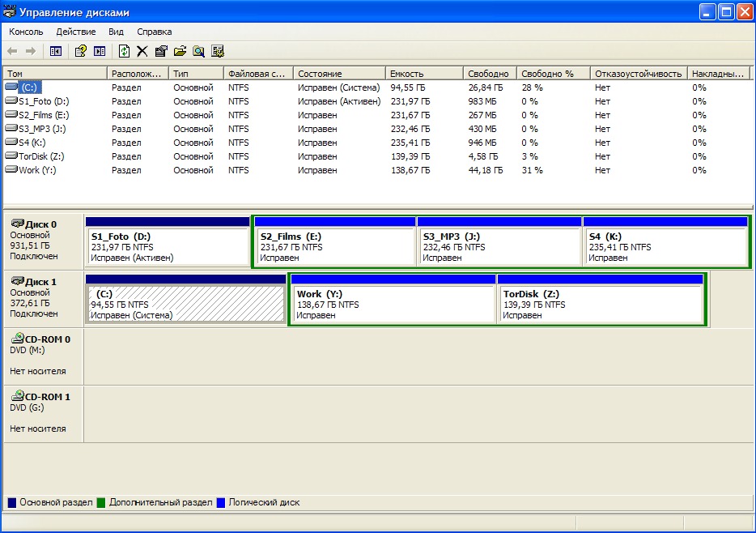Open the Вид menu

tap(116, 32)
